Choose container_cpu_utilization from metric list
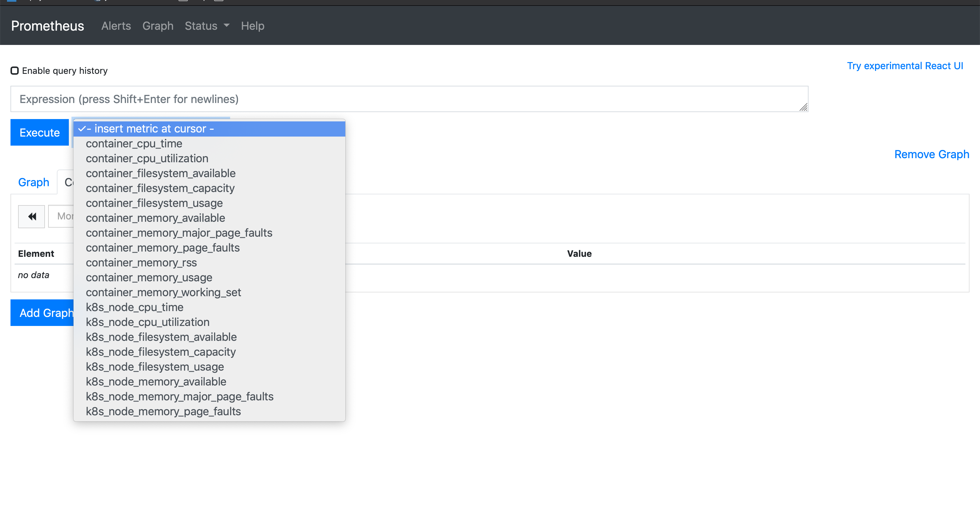 pos(147,158)
